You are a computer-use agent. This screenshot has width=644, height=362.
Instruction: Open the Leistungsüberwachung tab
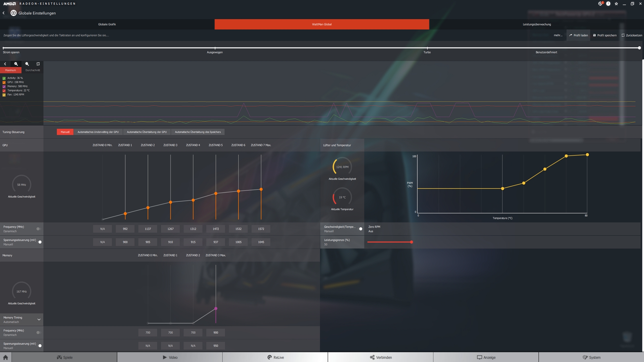pyautogui.click(x=537, y=24)
